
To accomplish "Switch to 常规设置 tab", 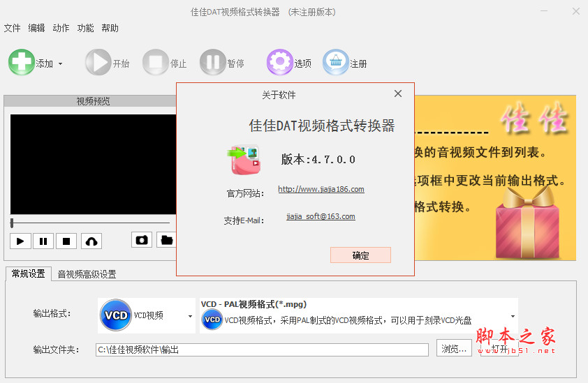I will [29, 273].
